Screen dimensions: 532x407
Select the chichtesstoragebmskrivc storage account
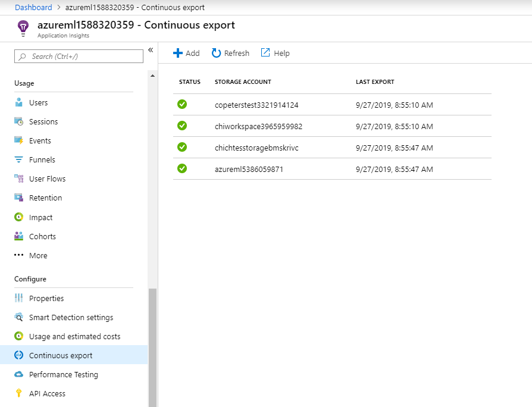(256, 148)
